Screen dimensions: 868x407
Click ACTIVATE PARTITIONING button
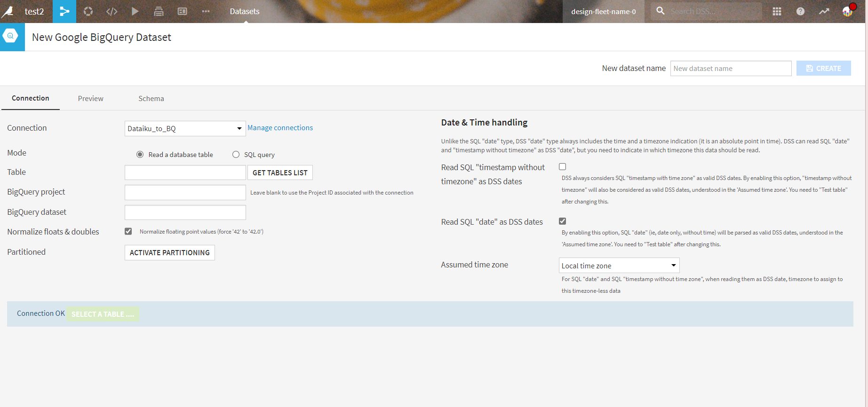pyautogui.click(x=170, y=252)
